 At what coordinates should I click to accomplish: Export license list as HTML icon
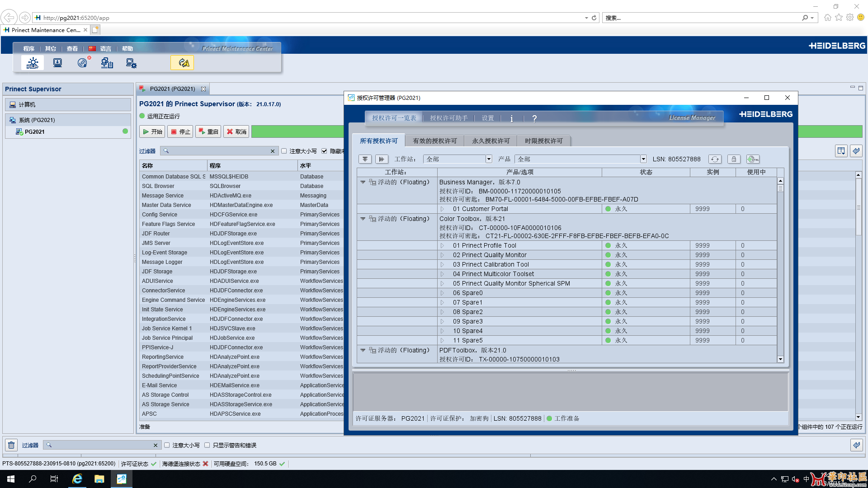click(x=753, y=159)
